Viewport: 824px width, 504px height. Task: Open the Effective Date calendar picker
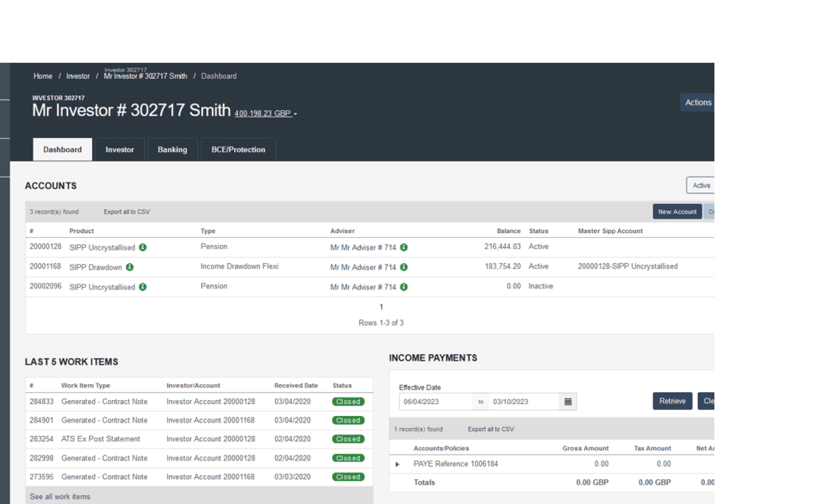568,402
